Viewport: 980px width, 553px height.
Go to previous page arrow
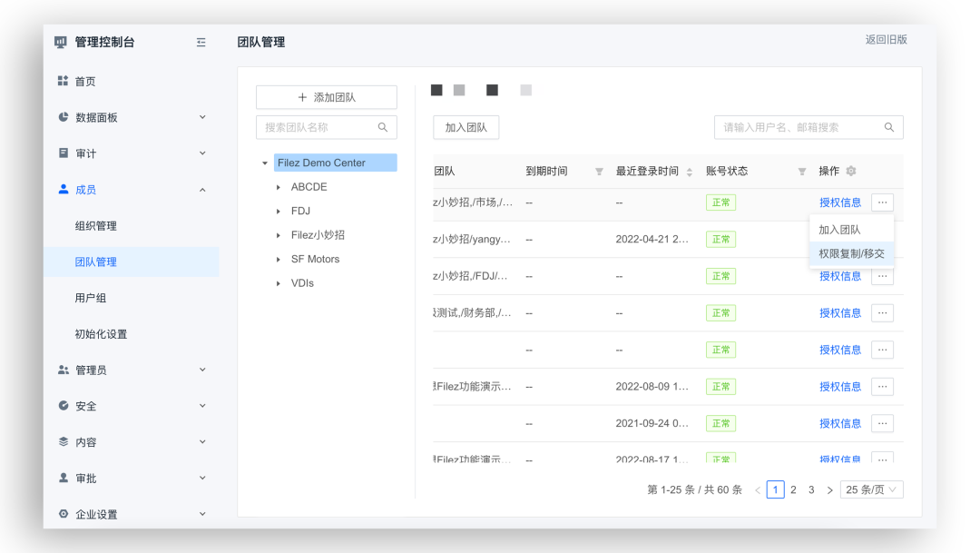coord(758,489)
